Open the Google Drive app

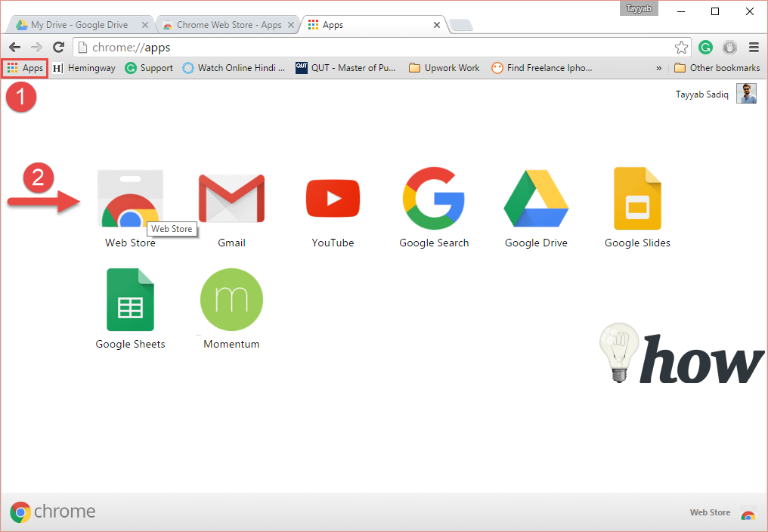click(x=536, y=199)
